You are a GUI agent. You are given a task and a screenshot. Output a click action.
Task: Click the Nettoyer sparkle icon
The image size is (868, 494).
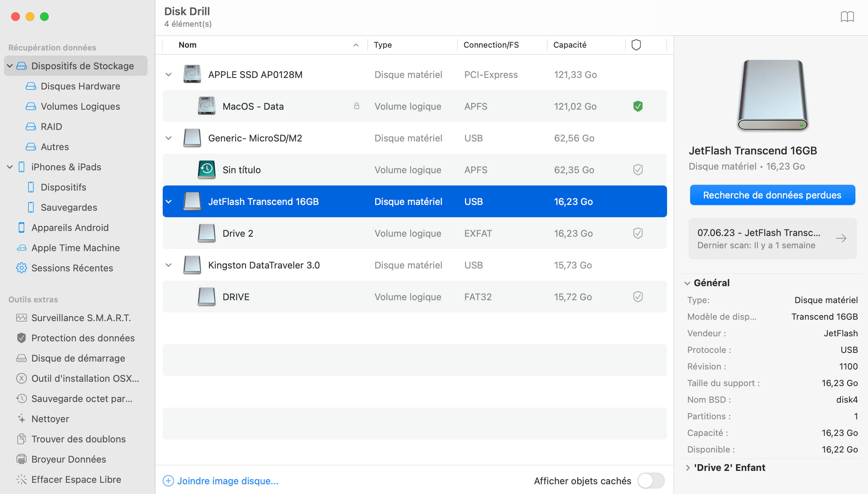[22, 419]
